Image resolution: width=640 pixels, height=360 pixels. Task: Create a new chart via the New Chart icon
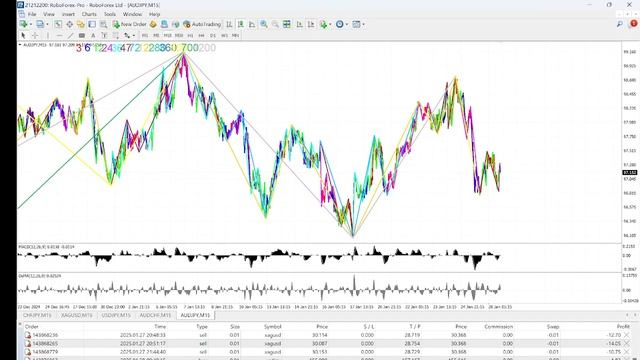(23, 24)
